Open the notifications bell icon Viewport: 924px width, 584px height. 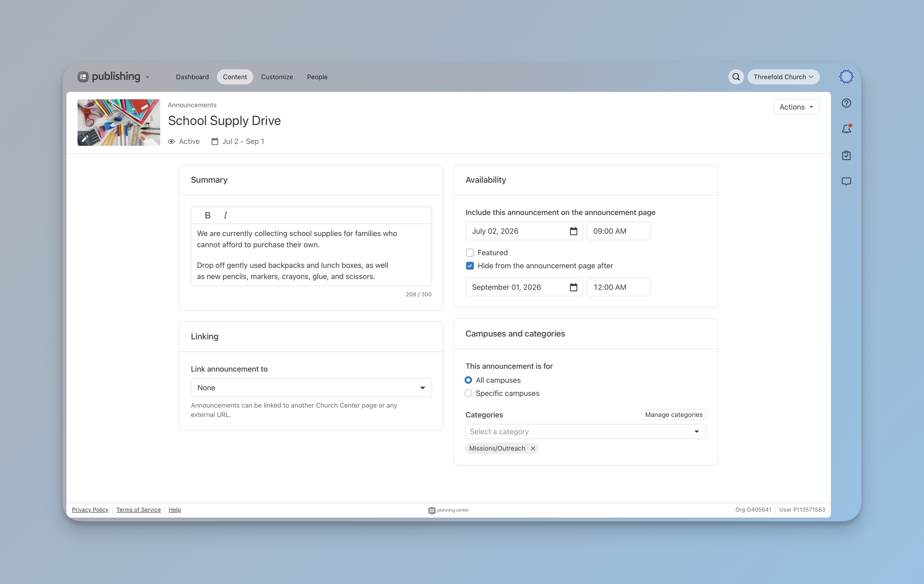coord(846,129)
